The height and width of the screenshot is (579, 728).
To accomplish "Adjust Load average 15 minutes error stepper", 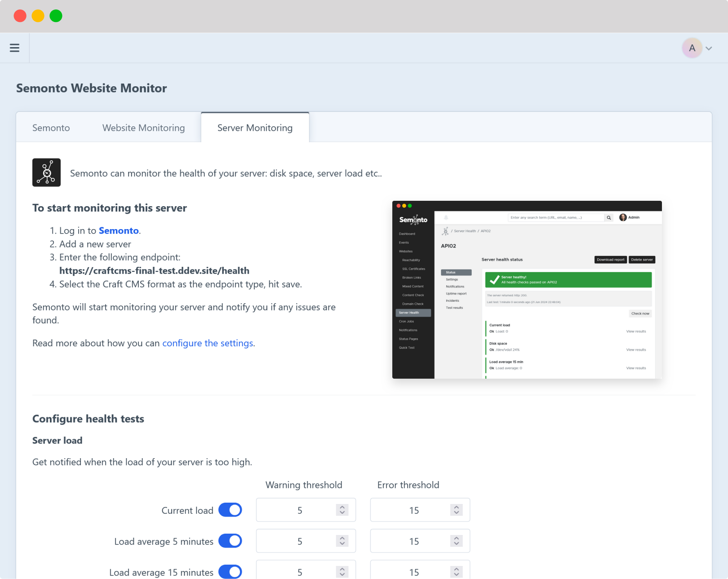I will [456, 572].
